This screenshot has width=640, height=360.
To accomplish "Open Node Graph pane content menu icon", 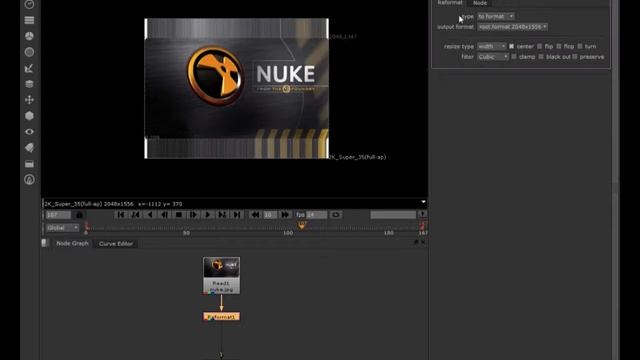I will pos(44,243).
